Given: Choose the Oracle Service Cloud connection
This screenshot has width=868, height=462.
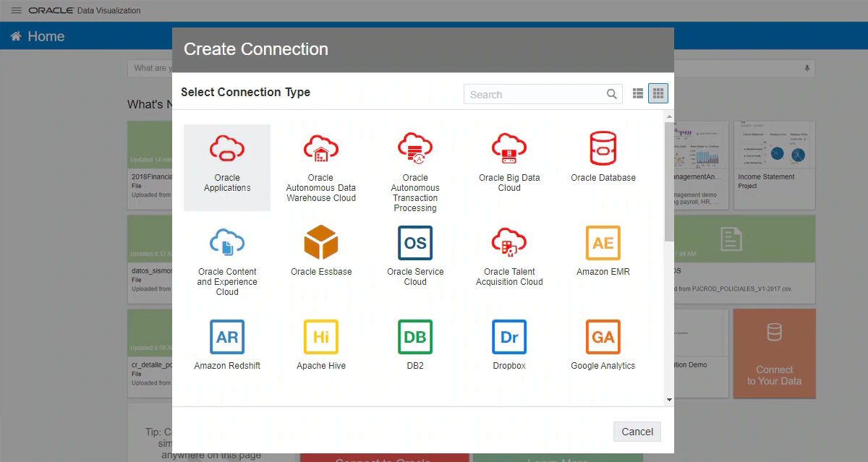Looking at the screenshot, I should tap(415, 244).
